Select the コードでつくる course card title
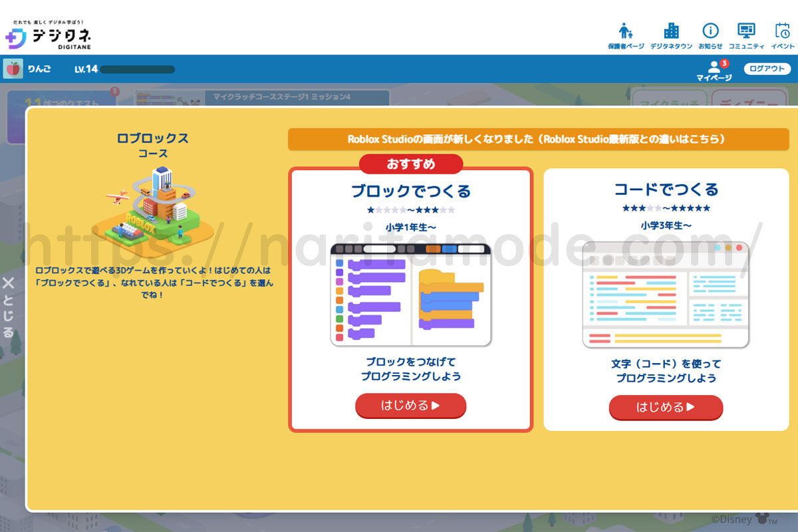The image size is (798, 532). pos(666,190)
